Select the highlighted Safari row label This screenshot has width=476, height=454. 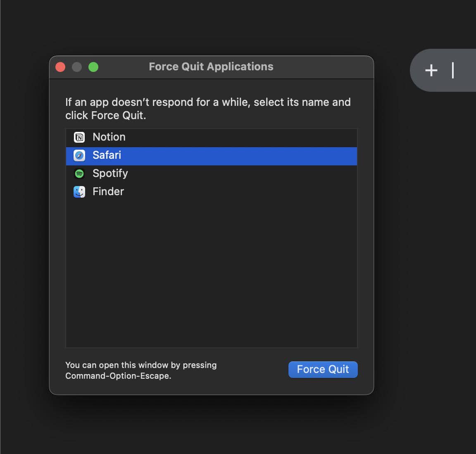tap(107, 155)
